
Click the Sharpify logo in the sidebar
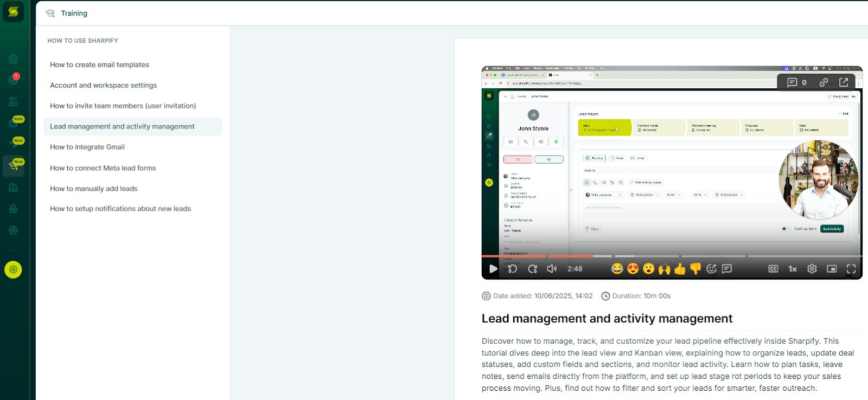pos(13,12)
